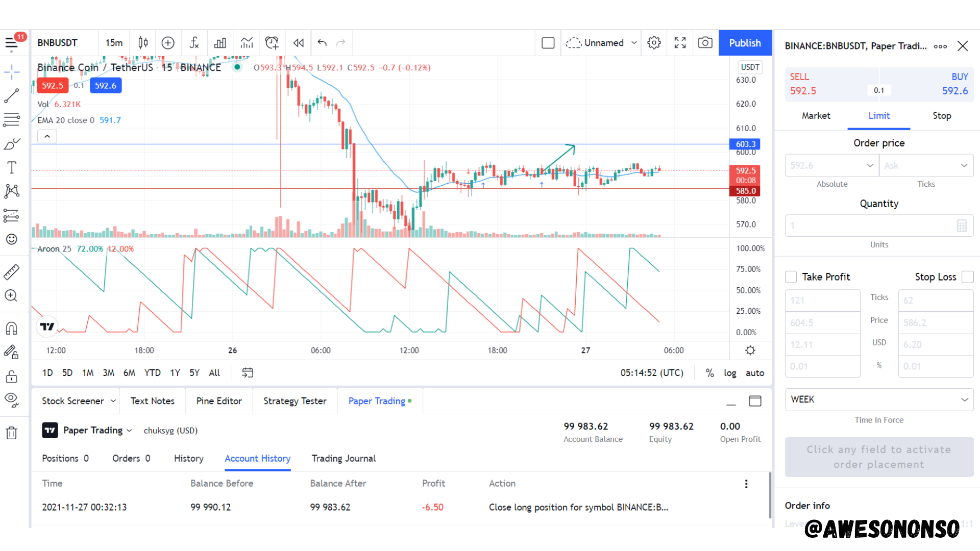This screenshot has width=980, height=551.
Task: Set the chart range to 1D
Action: pyautogui.click(x=47, y=373)
